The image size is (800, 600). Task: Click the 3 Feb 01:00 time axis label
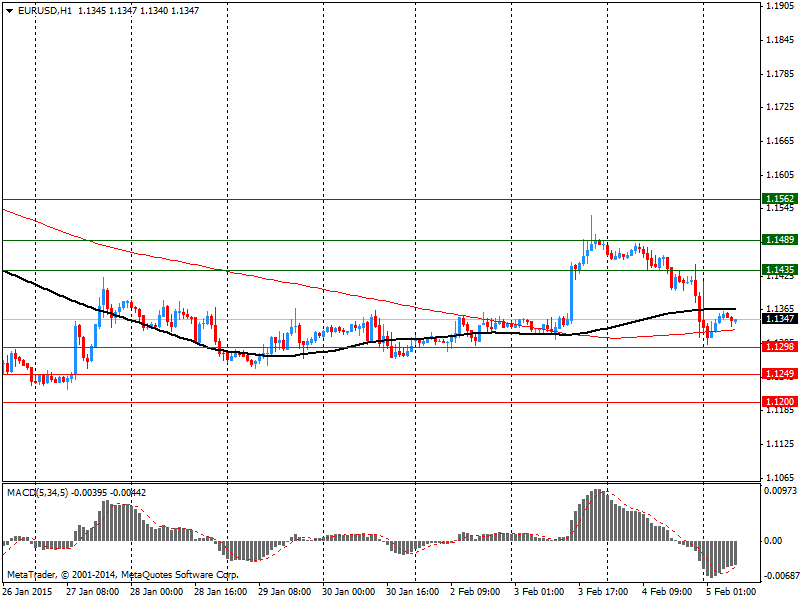[x=539, y=592]
